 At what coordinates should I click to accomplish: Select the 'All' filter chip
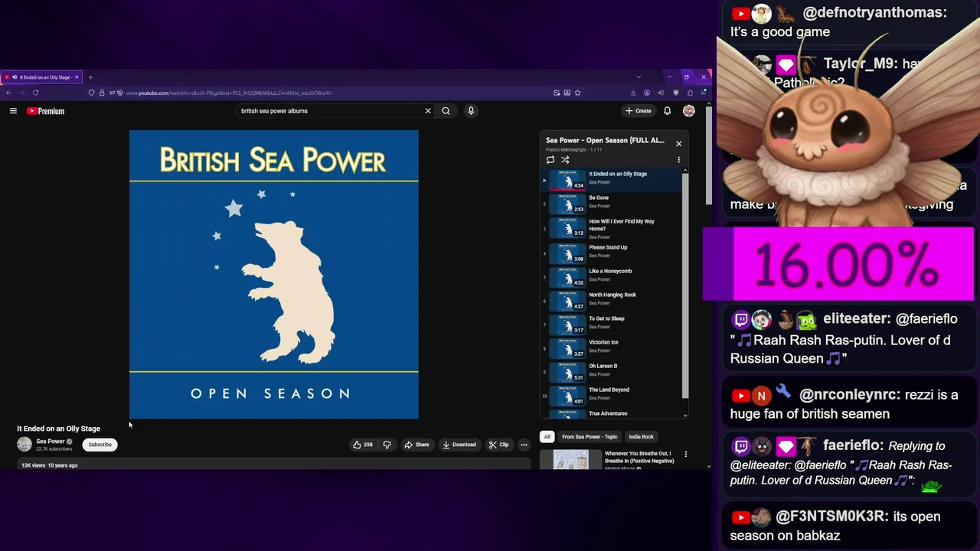pos(547,437)
